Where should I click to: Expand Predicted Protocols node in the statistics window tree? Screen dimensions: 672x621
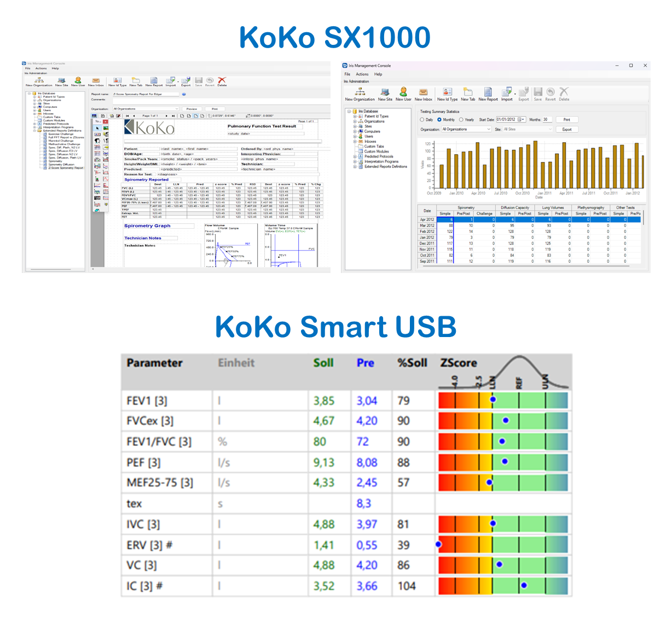pos(355,156)
